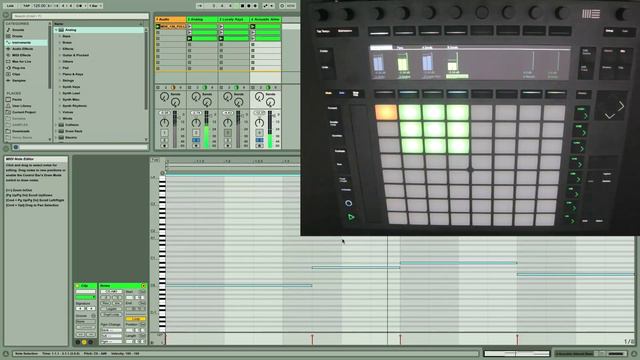Launch the third clip in 3 Lovely Keys track

pos(221,38)
